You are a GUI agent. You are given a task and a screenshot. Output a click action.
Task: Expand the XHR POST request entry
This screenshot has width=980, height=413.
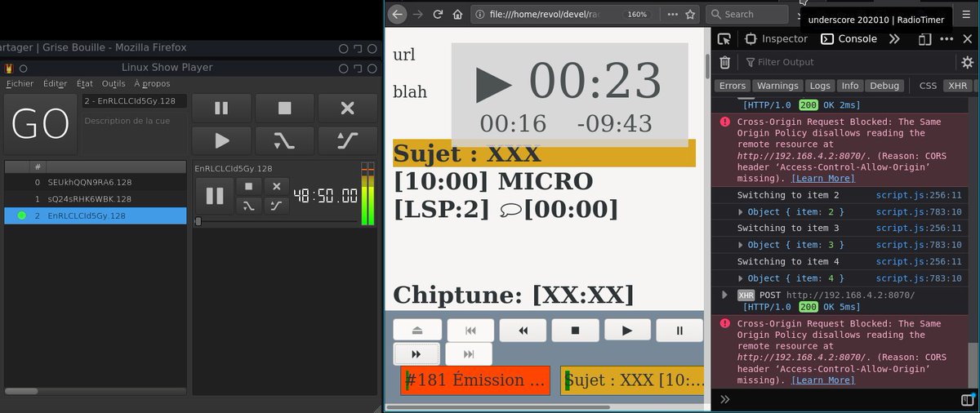(x=724, y=295)
